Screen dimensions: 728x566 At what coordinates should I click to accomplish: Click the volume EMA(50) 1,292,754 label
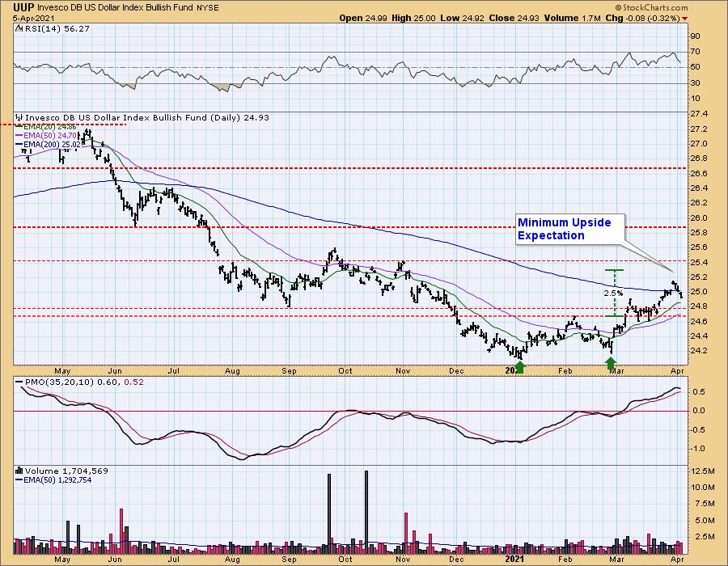[x=57, y=480]
